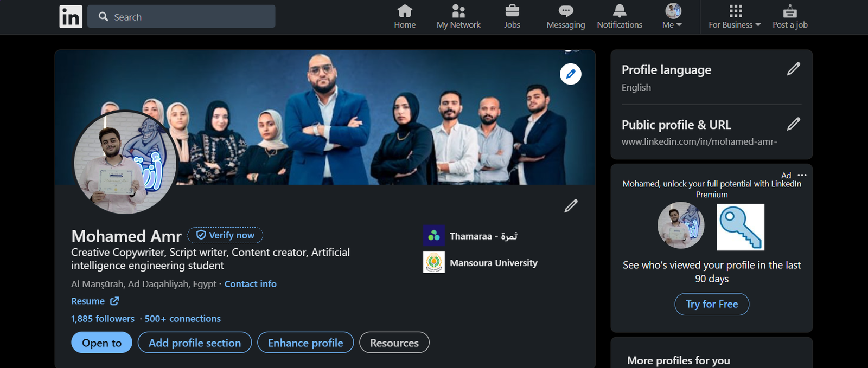Edit the cover banner photo

(x=570, y=74)
